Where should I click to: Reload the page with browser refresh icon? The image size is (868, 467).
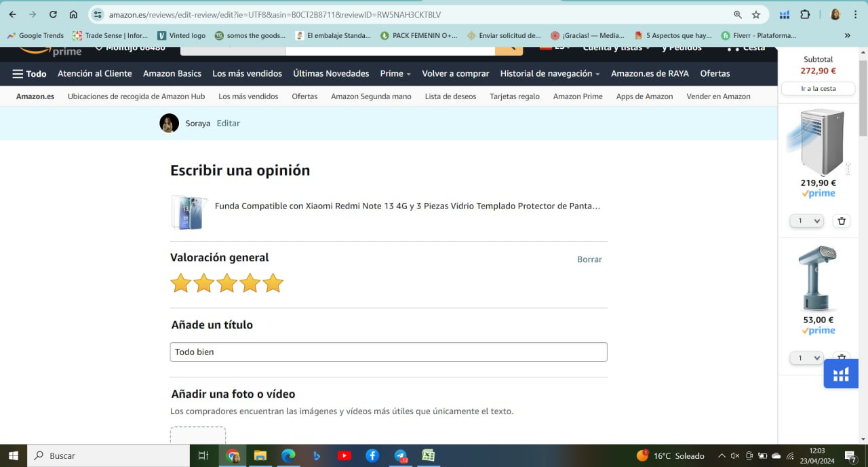pyautogui.click(x=53, y=14)
